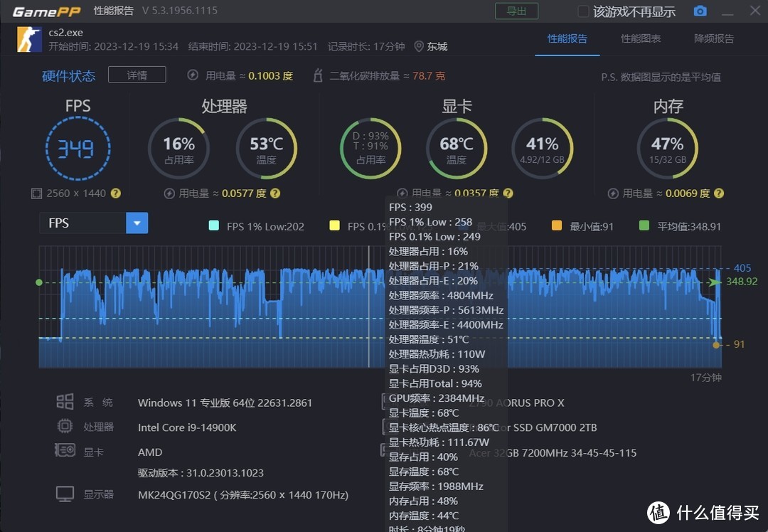Click the GamePP logo
The width and height of the screenshot is (768, 532).
tap(47, 11)
